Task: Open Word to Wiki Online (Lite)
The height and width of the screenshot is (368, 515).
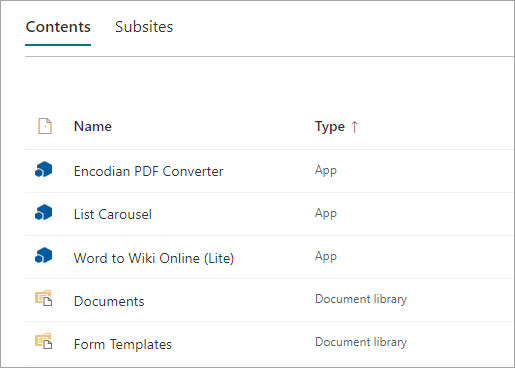Action: pyautogui.click(x=154, y=258)
